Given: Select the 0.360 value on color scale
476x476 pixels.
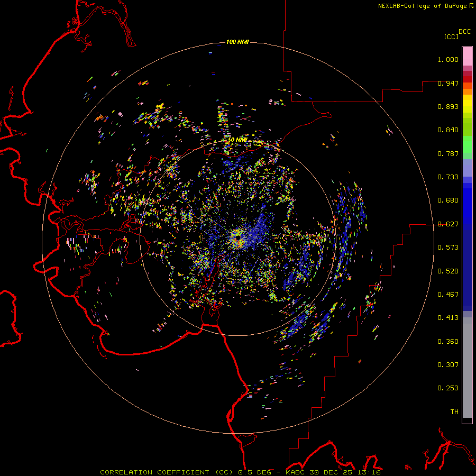Looking at the screenshot, I should [448, 342].
